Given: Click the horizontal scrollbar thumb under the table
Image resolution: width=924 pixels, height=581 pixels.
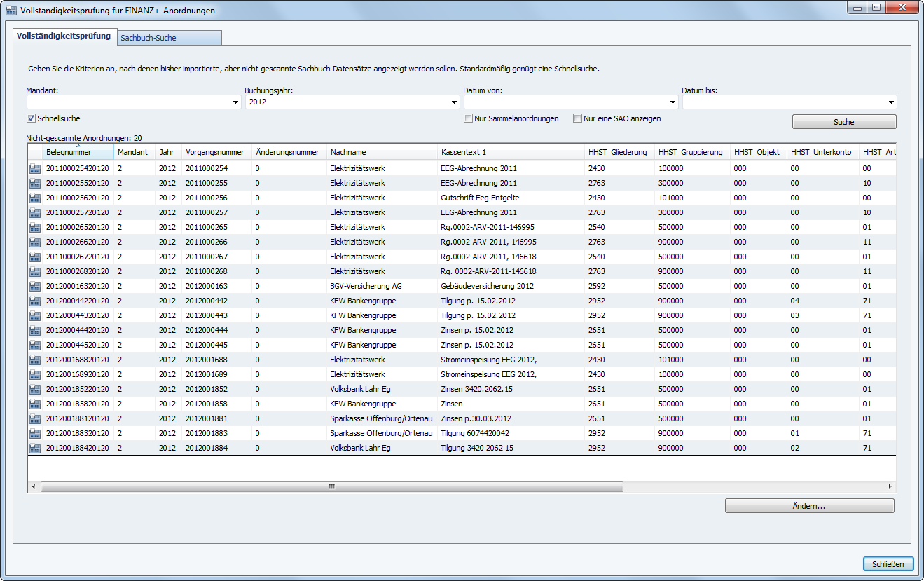Looking at the screenshot, I should pyautogui.click(x=331, y=486).
